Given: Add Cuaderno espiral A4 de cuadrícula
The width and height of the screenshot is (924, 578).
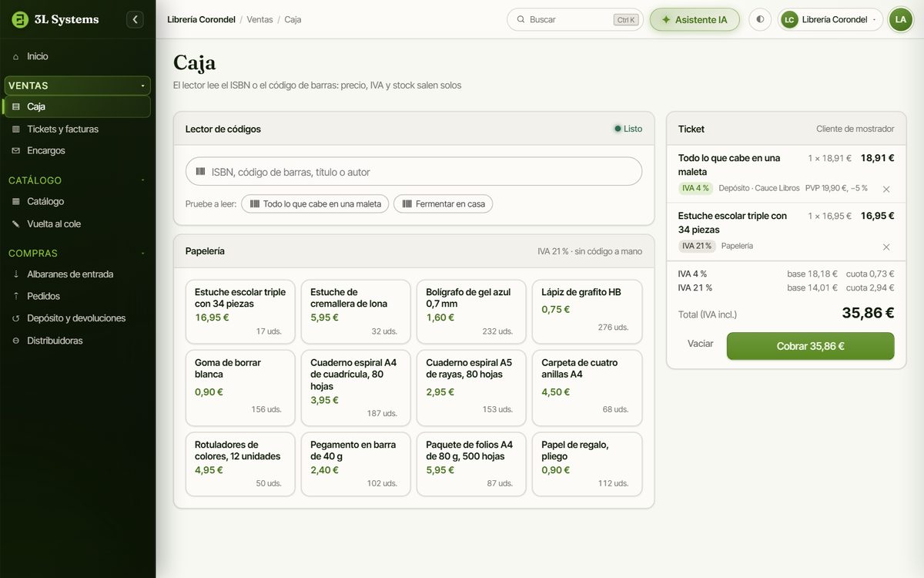Looking at the screenshot, I should click(356, 388).
